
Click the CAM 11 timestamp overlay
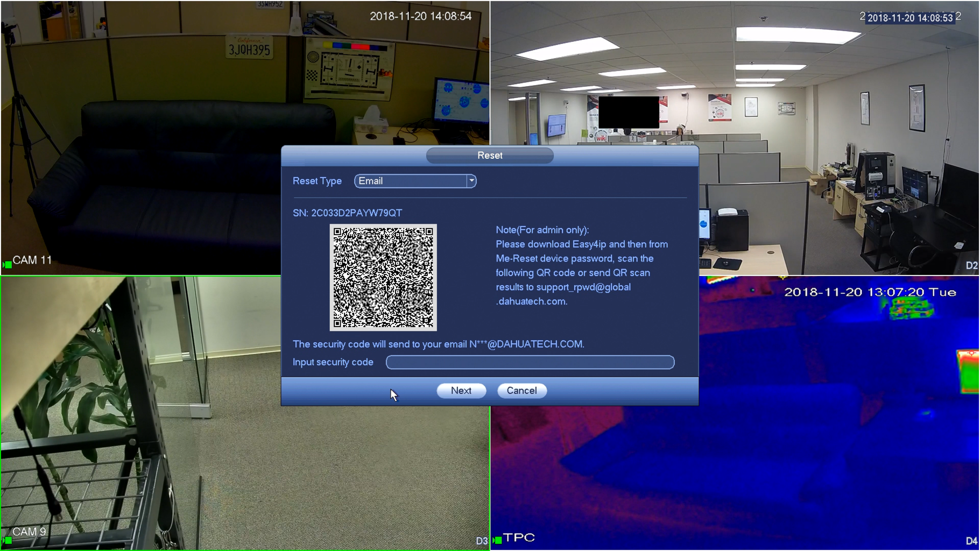tap(420, 16)
